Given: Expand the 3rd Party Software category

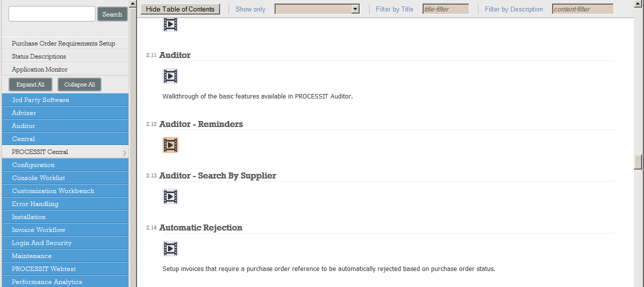Looking at the screenshot, I should [x=65, y=100].
